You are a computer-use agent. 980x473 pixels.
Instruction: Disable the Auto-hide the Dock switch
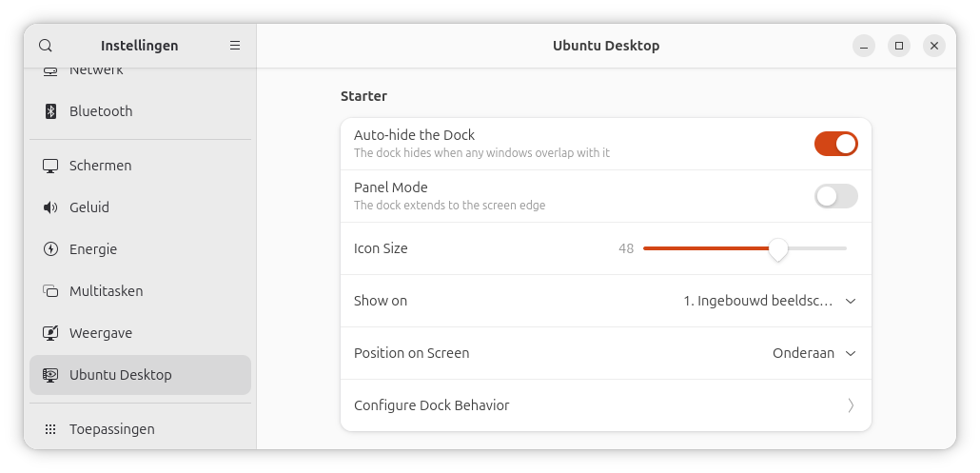coord(835,144)
